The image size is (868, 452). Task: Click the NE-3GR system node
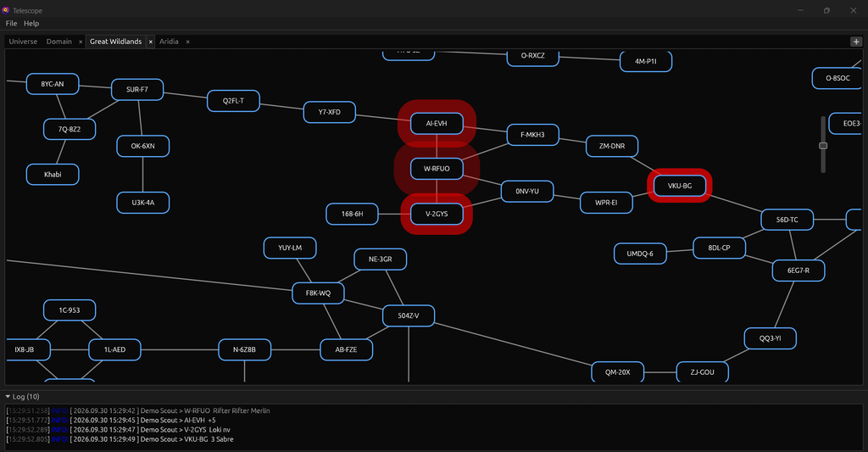point(381,259)
